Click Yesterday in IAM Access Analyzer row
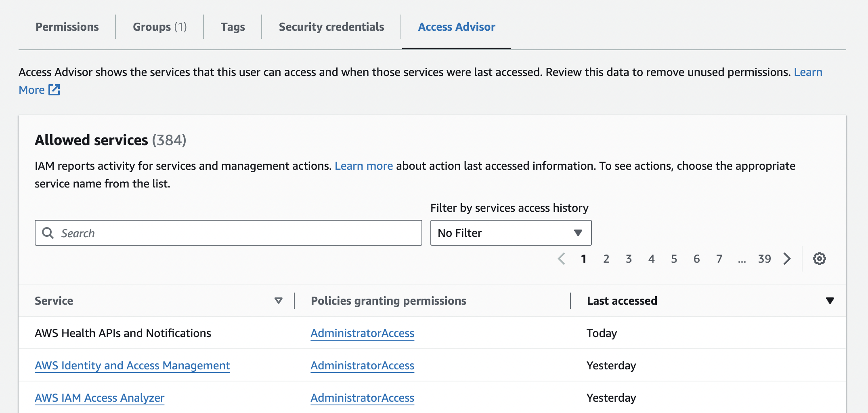Screen dimensions: 868x413 [x=611, y=398]
